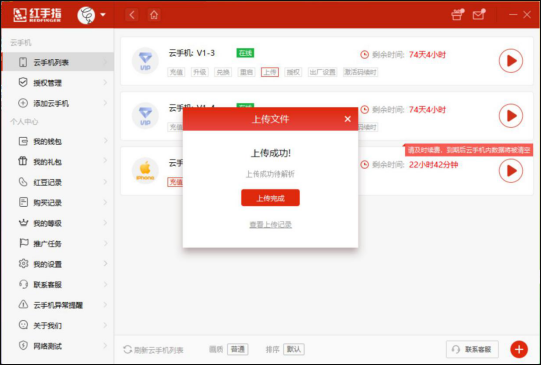Image resolution: width=541 pixels, height=365 pixels.
Task: Open the 画质 普通 quality selector
Action: pos(237,349)
